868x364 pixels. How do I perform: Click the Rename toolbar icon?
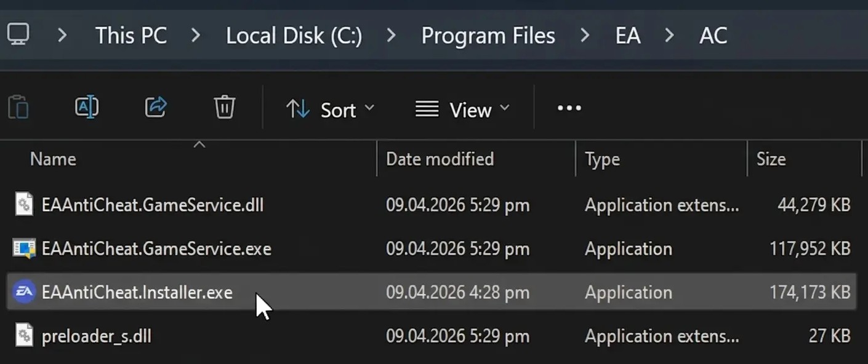(x=87, y=108)
